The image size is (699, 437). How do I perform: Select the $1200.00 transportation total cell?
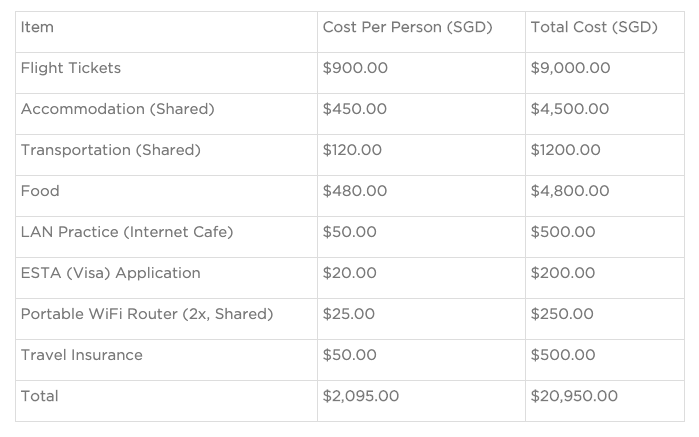click(x=565, y=150)
